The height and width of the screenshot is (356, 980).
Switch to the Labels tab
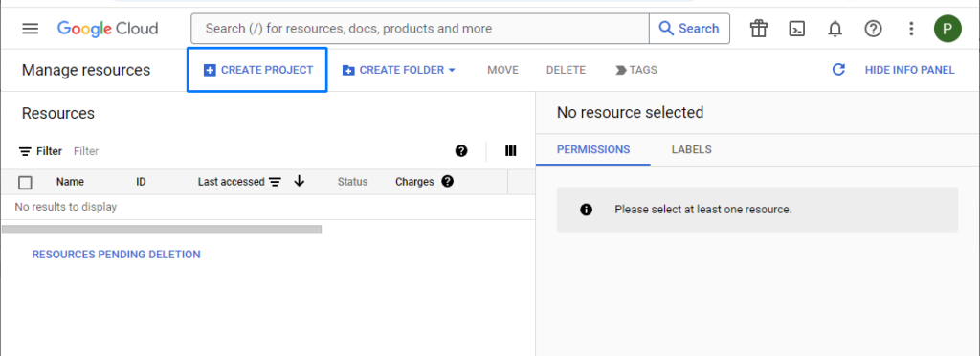pos(691,150)
